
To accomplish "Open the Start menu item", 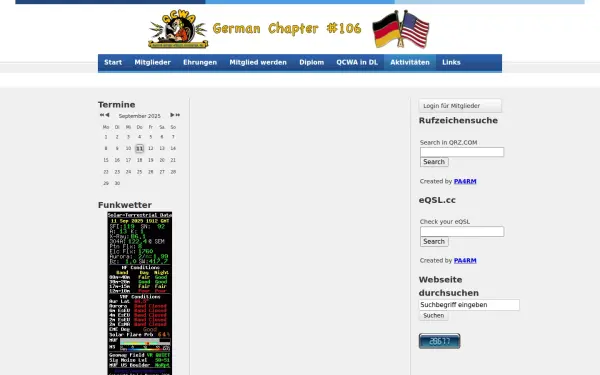I will coord(113,62).
